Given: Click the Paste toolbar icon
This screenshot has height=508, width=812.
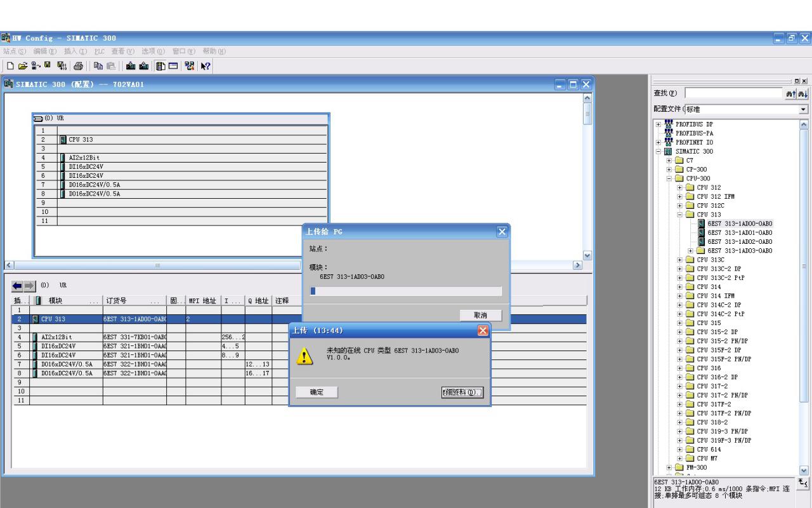Looking at the screenshot, I should [x=111, y=66].
